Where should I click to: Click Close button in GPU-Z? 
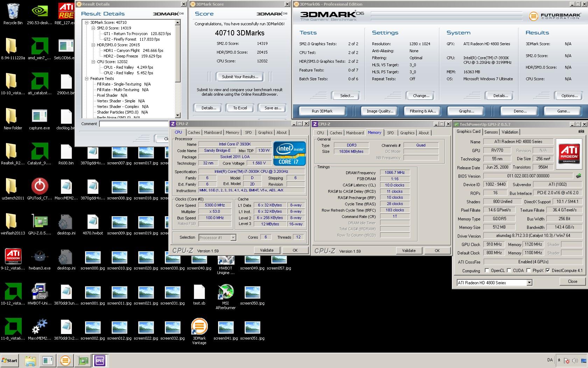coord(573,281)
